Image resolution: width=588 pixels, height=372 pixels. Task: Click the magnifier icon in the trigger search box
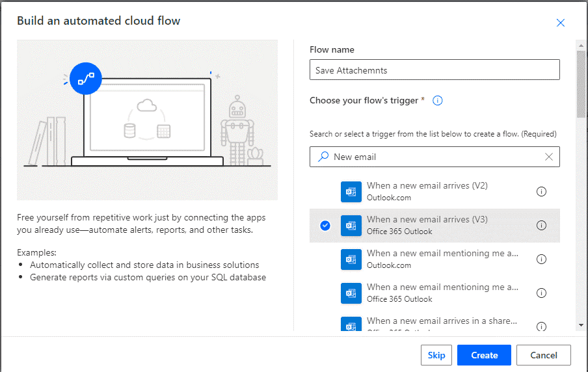tap(323, 157)
